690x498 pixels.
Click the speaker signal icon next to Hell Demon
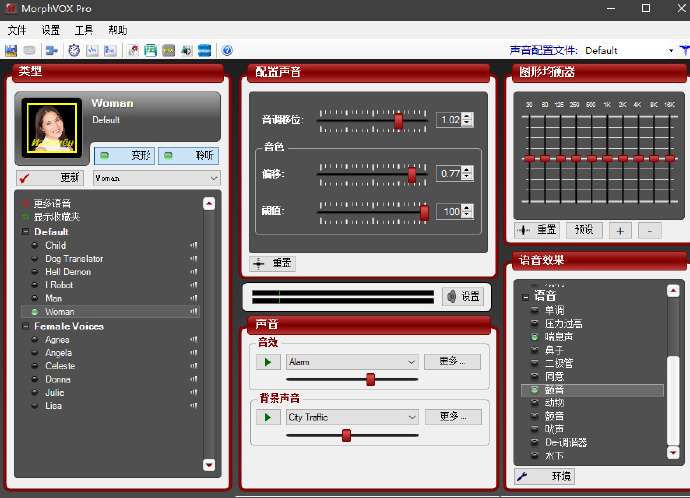tap(194, 272)
